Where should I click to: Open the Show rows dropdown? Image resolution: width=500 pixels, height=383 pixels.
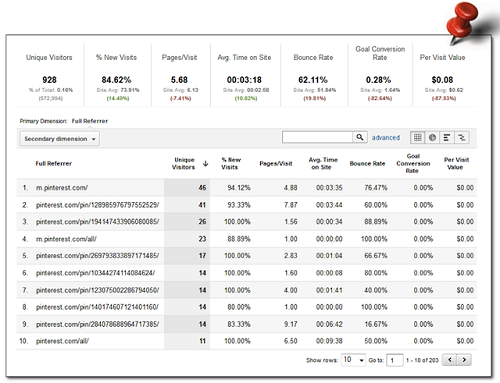[353, 360]
